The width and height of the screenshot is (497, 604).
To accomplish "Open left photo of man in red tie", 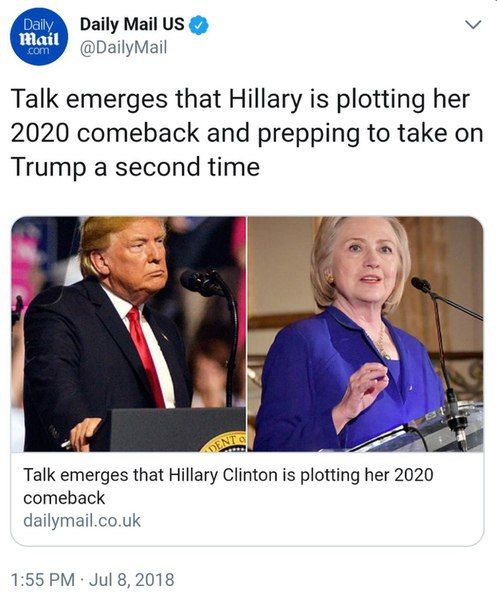I will pos(128,334).
